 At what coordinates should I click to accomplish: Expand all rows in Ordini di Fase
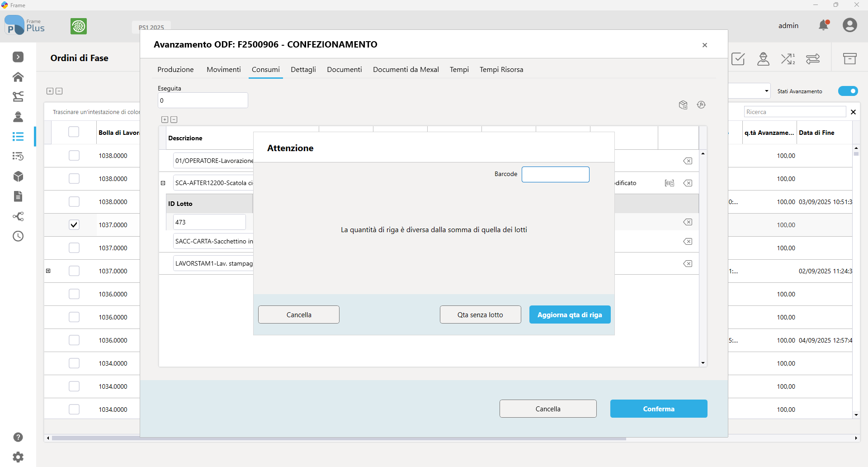point(50,91)
